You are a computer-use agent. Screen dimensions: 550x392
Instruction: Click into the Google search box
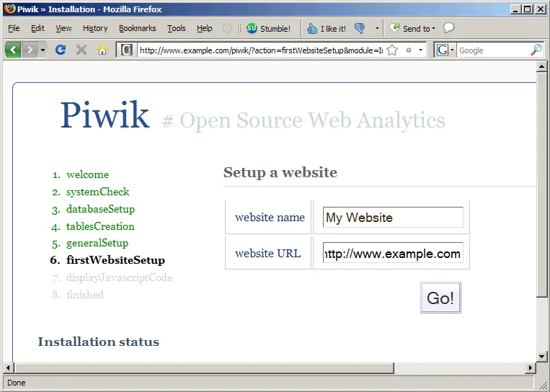(x=493, y=50)
